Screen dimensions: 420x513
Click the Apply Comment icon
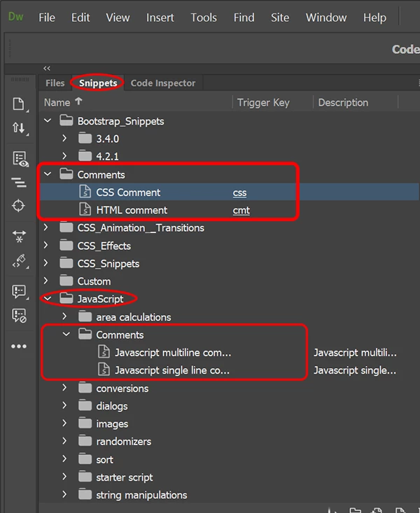tap(20, 291)
